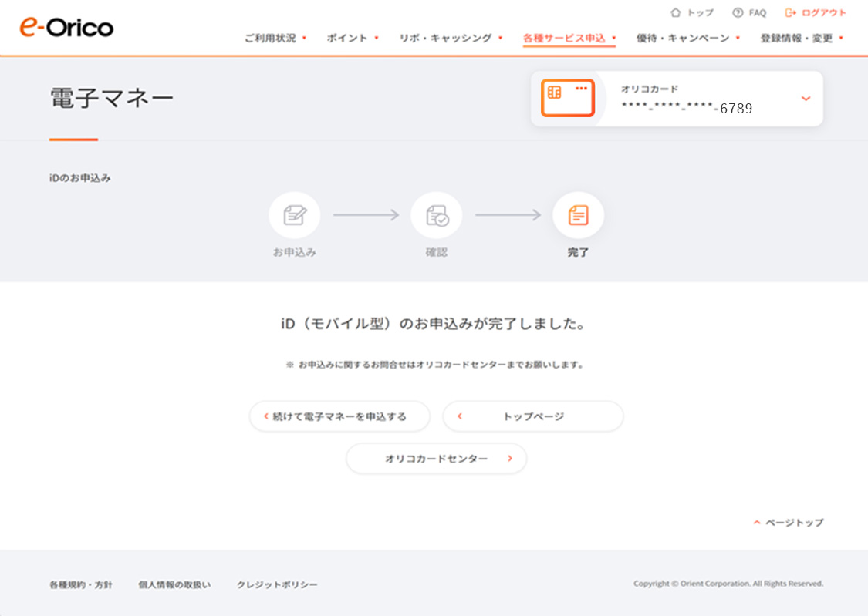The image size is (868, 616).
Task: Expand the オリコカード card selector chevron
Action: click(806, 99)
